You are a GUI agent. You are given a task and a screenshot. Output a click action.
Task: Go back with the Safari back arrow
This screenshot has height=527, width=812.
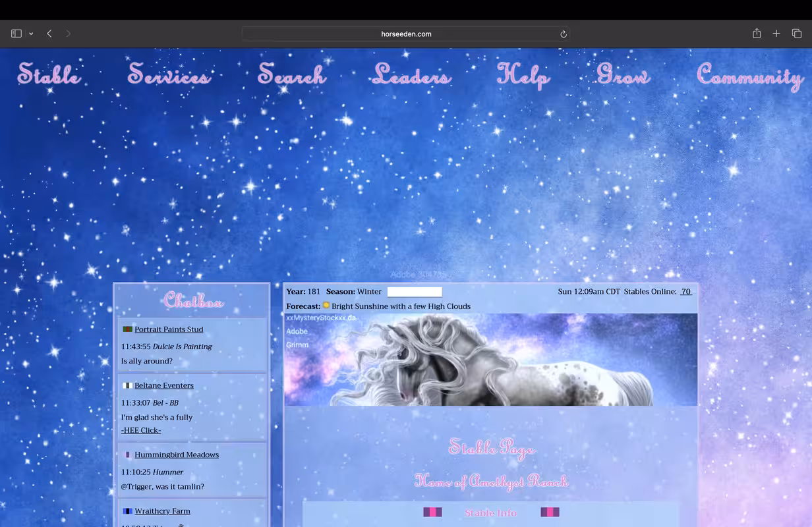49,34
